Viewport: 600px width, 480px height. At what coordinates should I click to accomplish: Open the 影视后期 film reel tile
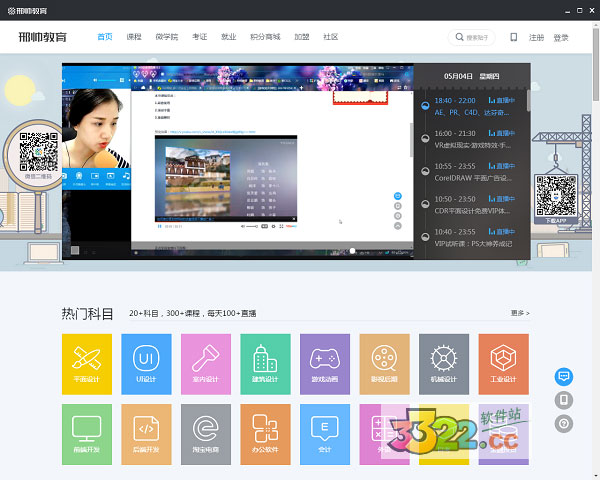pos(385,364)
